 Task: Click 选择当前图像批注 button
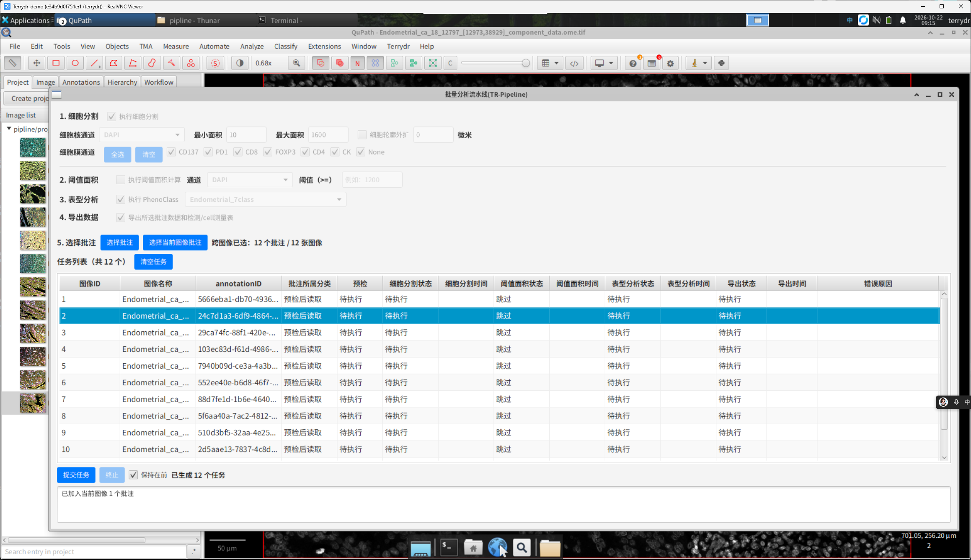click(x=175, y=243)
